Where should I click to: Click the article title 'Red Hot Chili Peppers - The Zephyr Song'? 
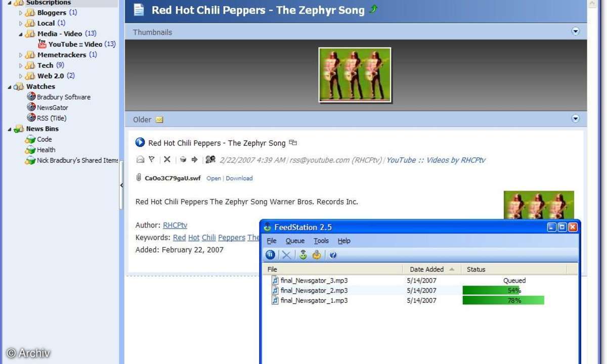click(217, 143)
